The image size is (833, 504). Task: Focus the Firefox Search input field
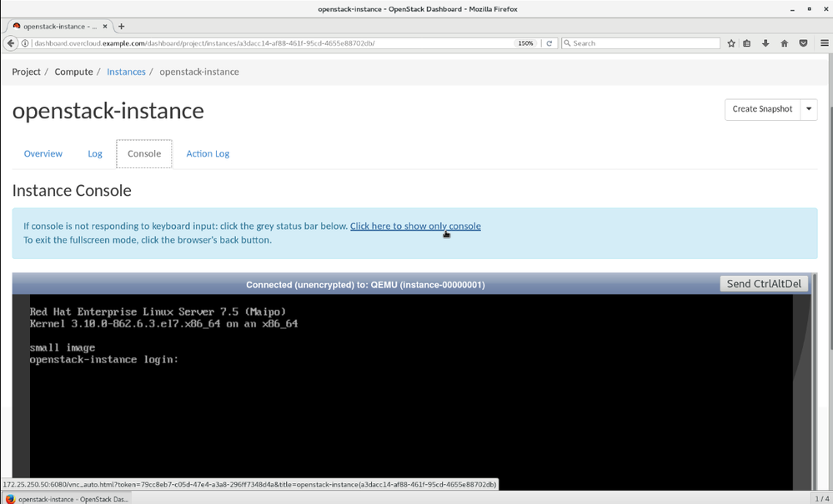pyautogui.click(x=644, y=43)
